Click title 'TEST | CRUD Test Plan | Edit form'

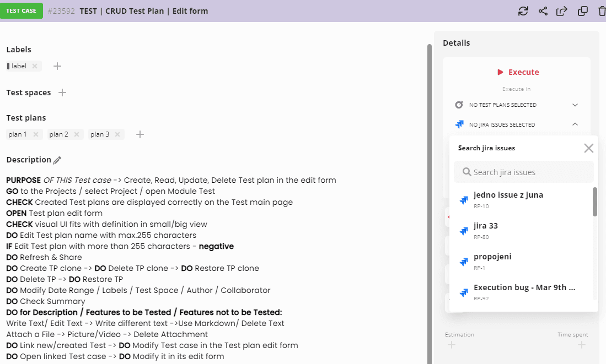tap(144, 11)
